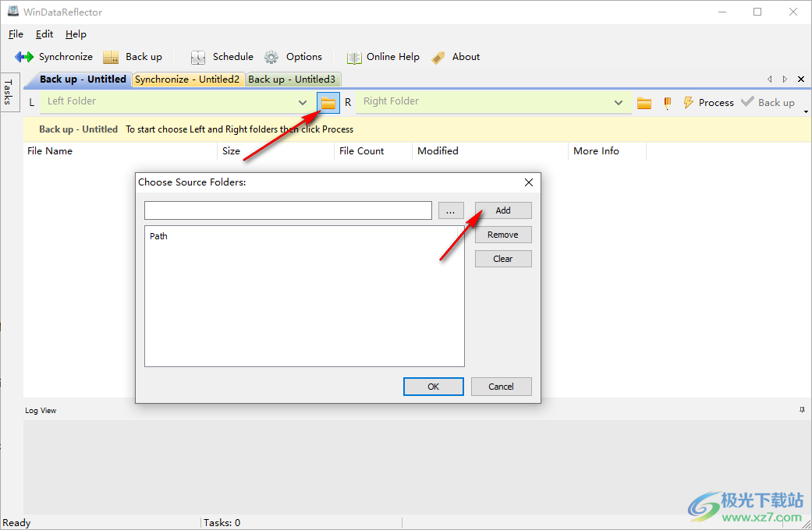Screen dimensions: 812x530
Task: Click the Process lightning icon
Action: click(689, 103)
